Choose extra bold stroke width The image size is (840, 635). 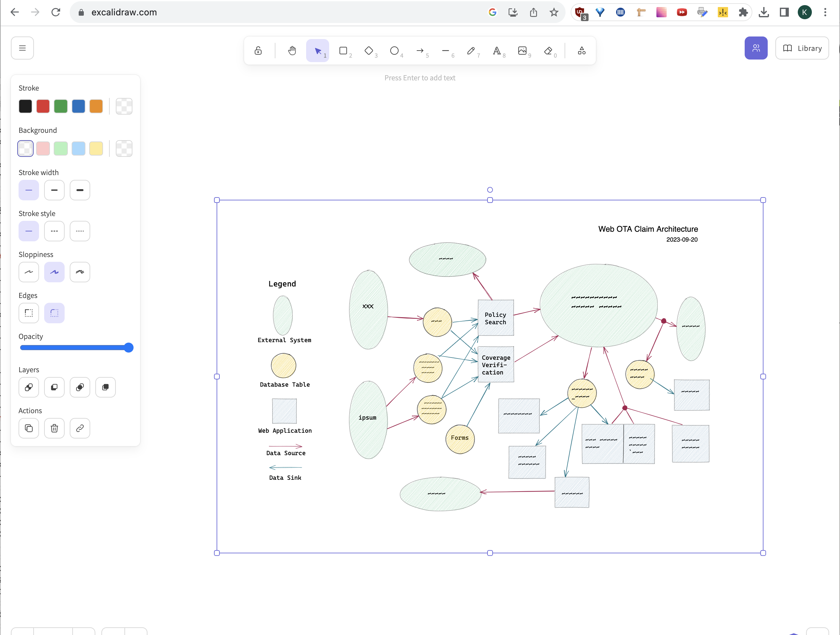coord(80,190)
